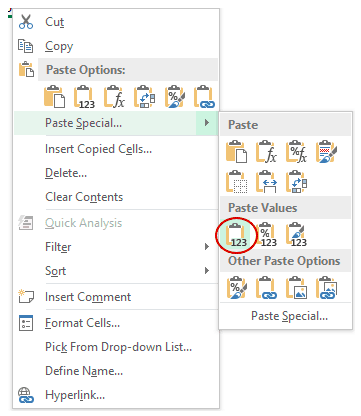Choose Define Name... entry

(x=116, y=371)
